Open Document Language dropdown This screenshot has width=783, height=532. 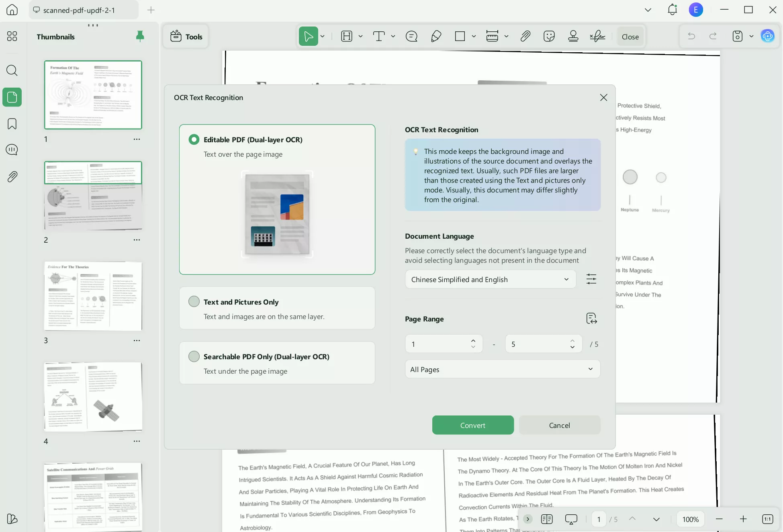pos(490,279)
